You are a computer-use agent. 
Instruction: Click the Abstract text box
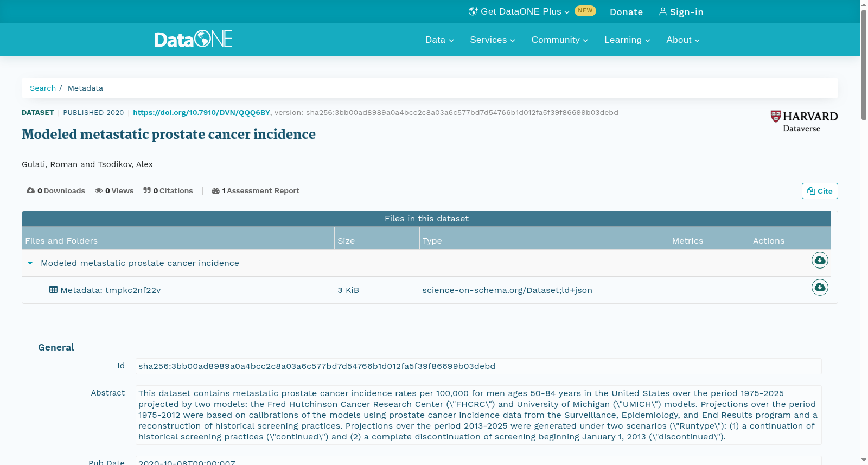[x=478, y=415]
